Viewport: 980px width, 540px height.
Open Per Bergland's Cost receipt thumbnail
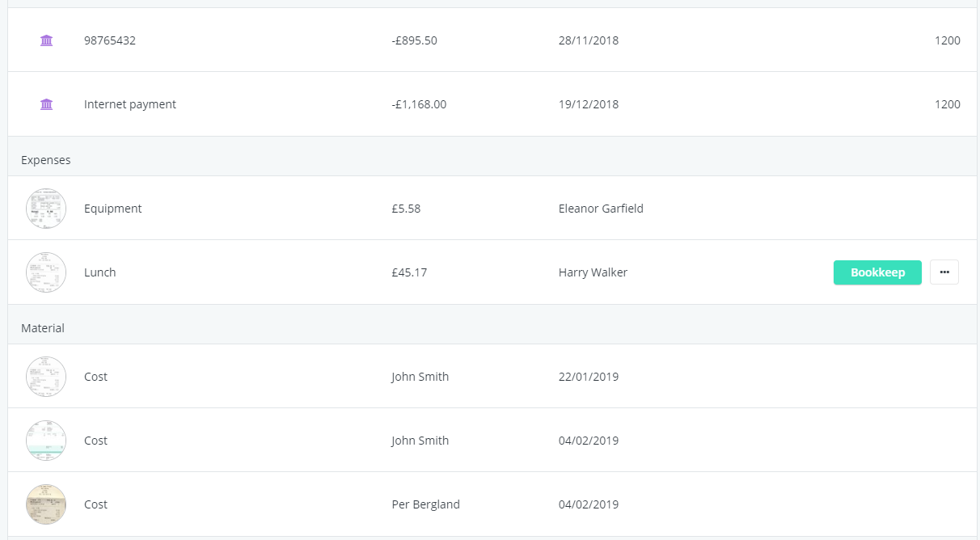46,504
